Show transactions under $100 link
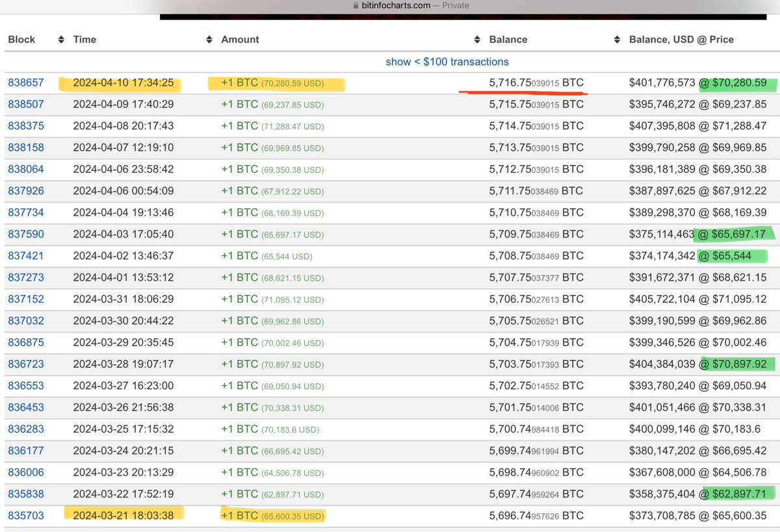The image size is (780, 532). point(447,62)
